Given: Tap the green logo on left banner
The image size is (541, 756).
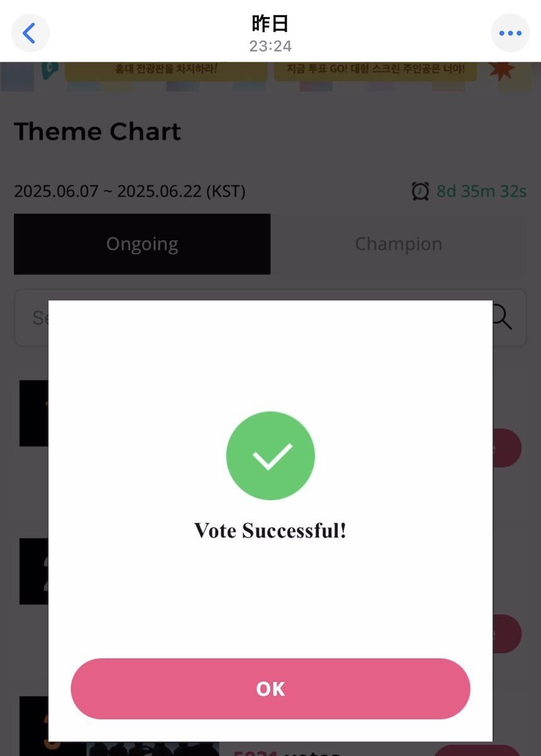Looking at the screenshot, I should [48, 69].
